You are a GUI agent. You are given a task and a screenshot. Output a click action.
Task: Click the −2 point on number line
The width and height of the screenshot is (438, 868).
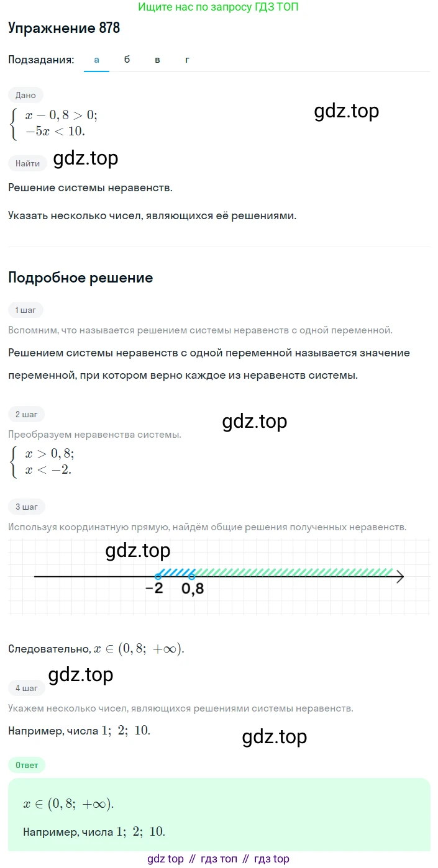point(158,577)
